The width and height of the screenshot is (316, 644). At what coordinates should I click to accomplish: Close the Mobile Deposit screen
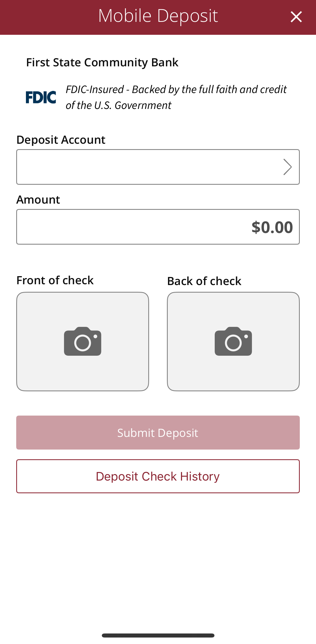click(296, 17)
